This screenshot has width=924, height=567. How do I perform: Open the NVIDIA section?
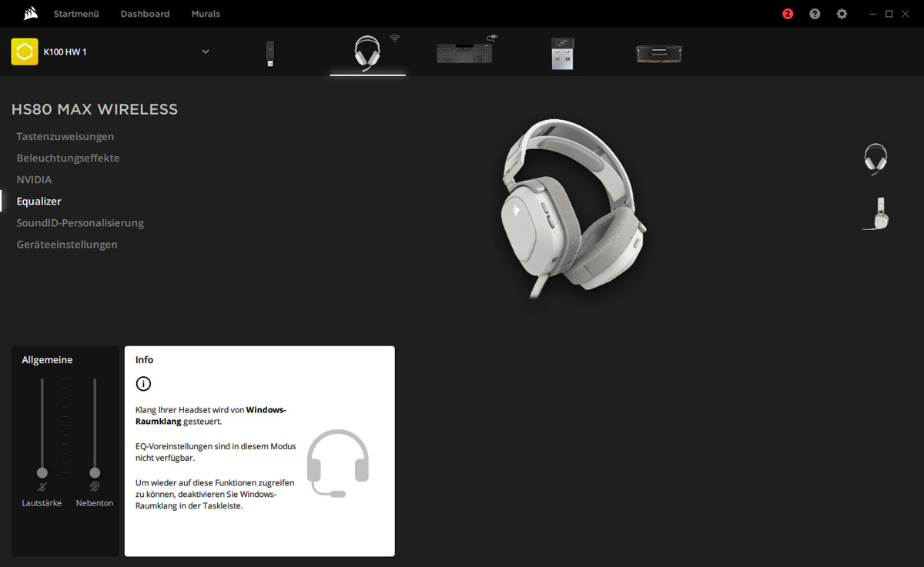coord(35,180)
